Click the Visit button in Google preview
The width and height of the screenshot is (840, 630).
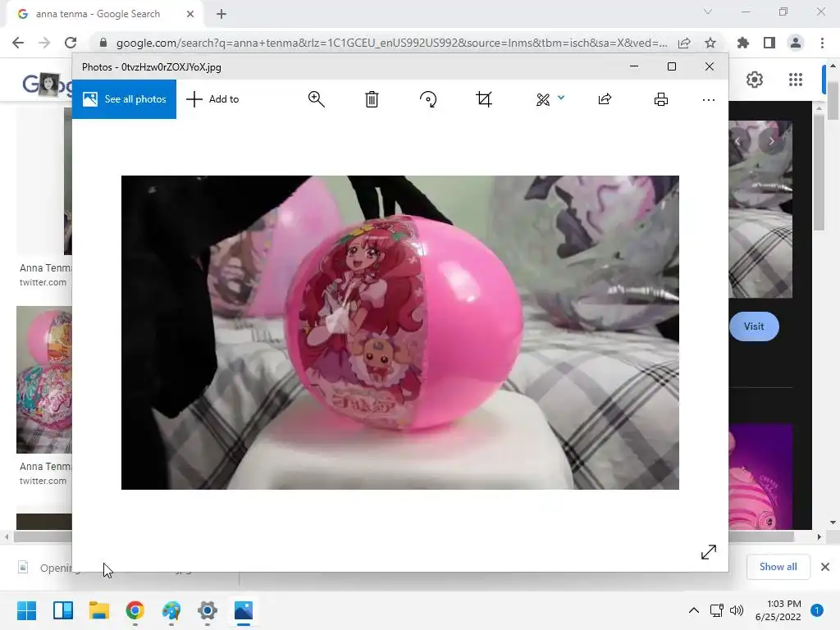[754, 326]
